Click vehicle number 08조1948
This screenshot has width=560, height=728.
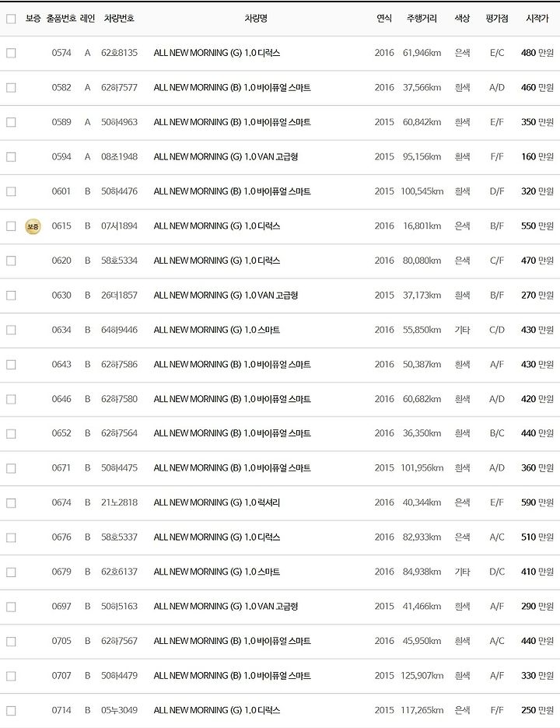coord(119,156)
